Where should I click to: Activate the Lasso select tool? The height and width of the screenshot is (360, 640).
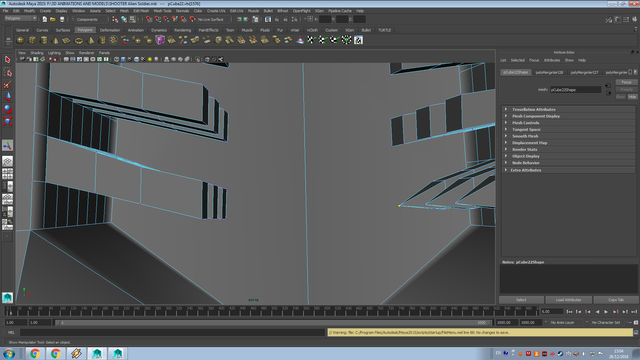tap(7, 72)
